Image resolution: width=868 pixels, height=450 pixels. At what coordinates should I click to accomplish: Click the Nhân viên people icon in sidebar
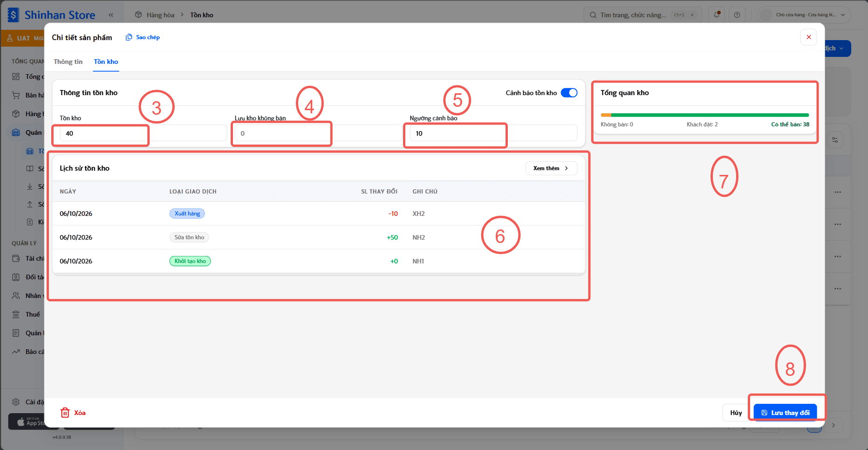coord(16,296)
